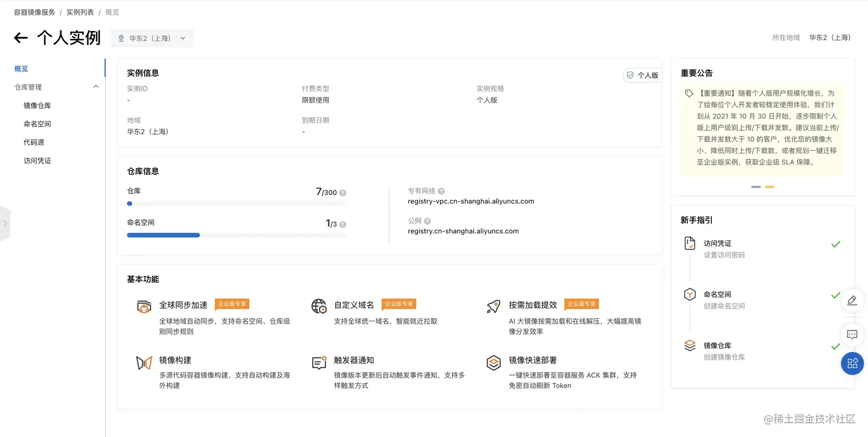Image resolution: width=868 pixels, height=437 pixels.
Task: Click the 限额使用 payment type value
Action: 316,100
